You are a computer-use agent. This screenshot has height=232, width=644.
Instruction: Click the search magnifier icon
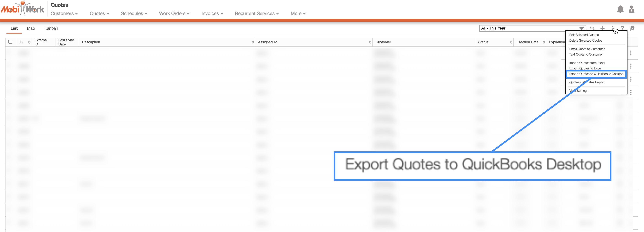[x=592, y=28]
